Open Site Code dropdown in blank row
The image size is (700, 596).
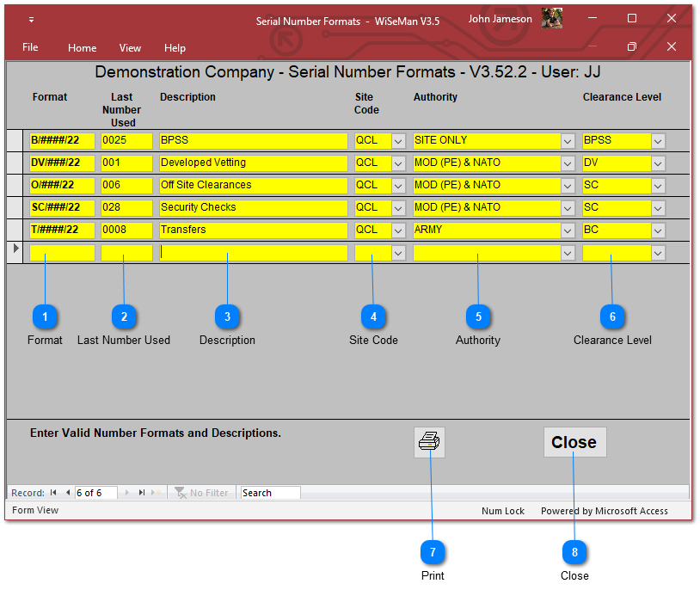(398, 253)
